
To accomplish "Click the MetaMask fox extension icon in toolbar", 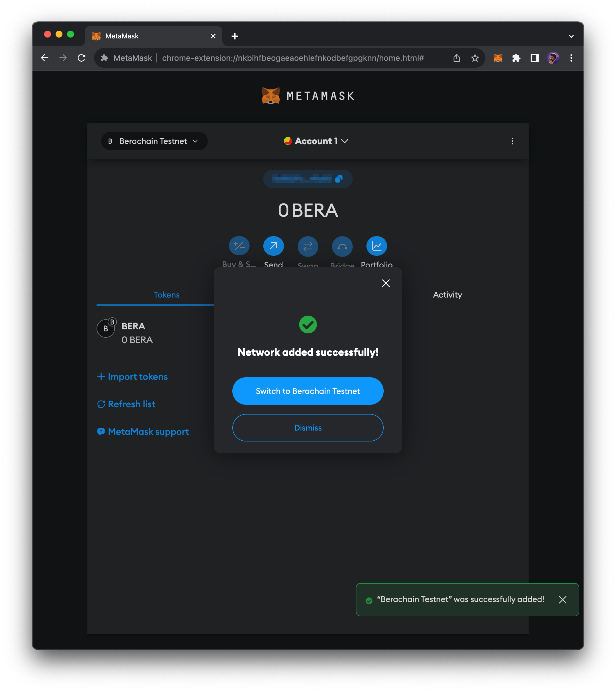I will (x=498, y=58).
